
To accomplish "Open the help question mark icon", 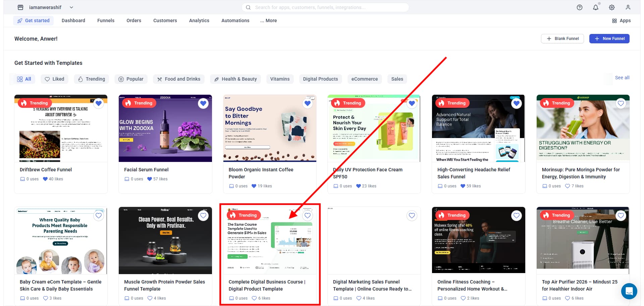I will (579, 7).
